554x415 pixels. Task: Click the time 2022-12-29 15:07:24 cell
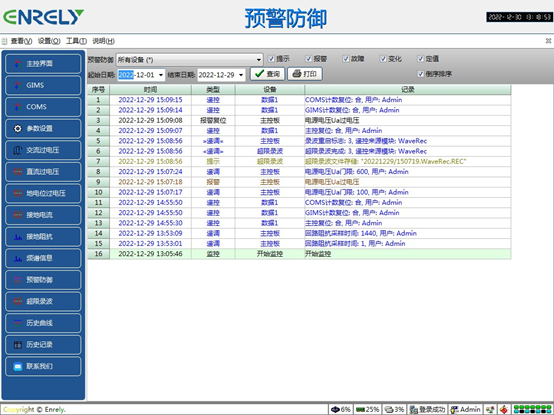coord(151,172)
